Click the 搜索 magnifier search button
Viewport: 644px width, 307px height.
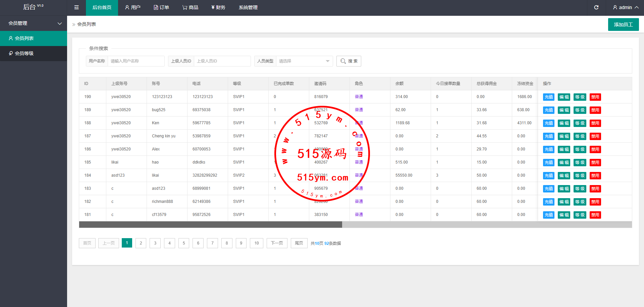click(349, 61)
